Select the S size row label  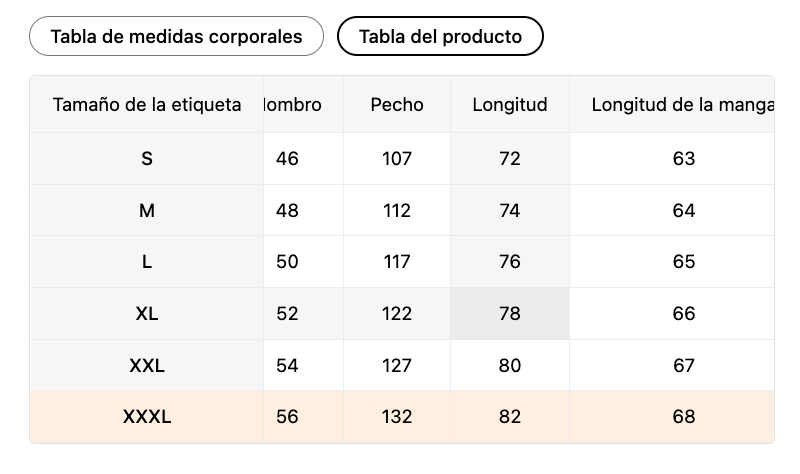coord(147,158)
